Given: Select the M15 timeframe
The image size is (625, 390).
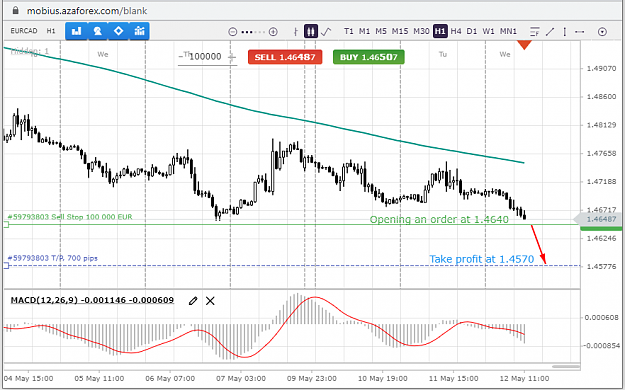Looking at the screenshot, I should point(399,31).
